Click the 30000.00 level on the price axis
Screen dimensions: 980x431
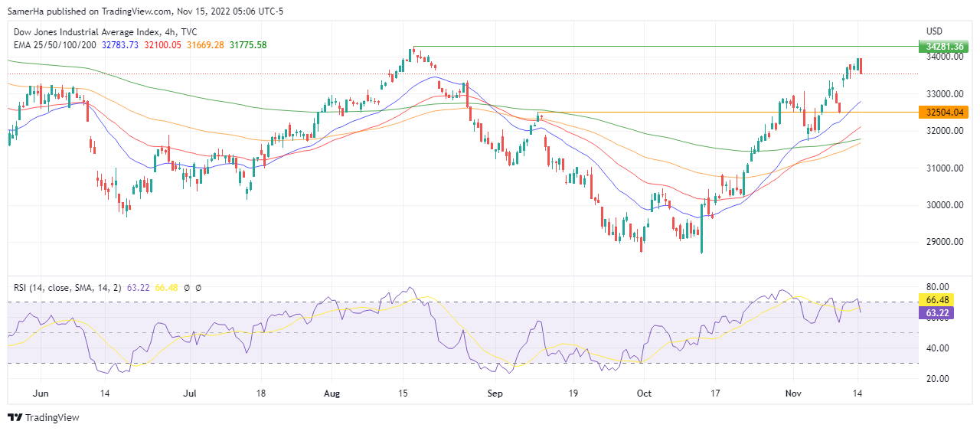[945, 205]
